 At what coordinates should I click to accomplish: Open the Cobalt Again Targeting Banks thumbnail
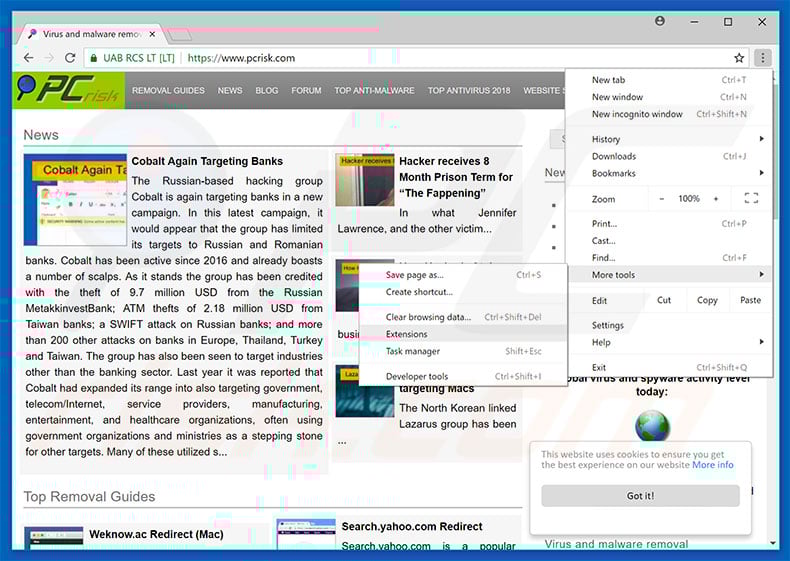pyautogui.click(x=75, y=200)
